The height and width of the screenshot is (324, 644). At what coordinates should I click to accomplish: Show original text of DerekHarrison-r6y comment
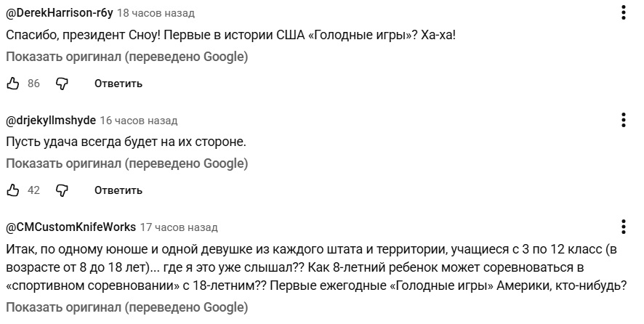(x=127, y=57)
